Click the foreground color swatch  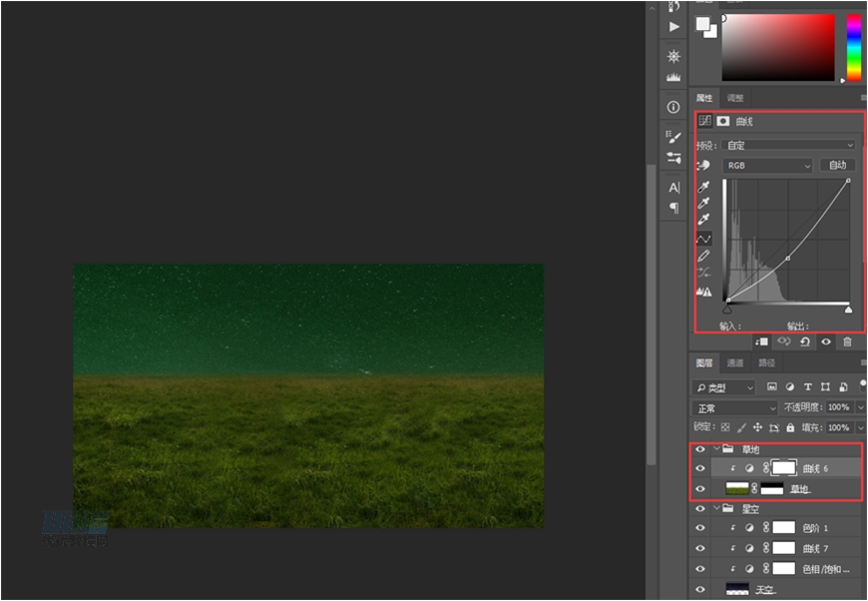(702, 24)
